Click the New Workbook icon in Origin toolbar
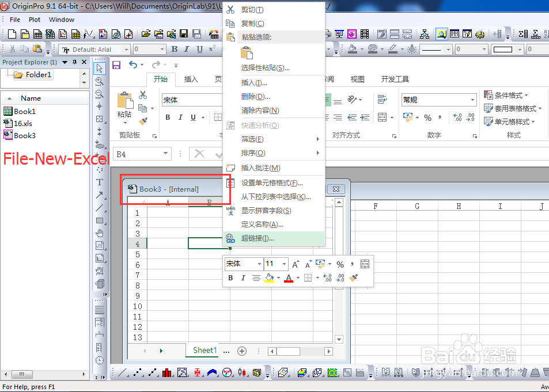549x392 pixels. pyautogui.click(x=37, y=34)
